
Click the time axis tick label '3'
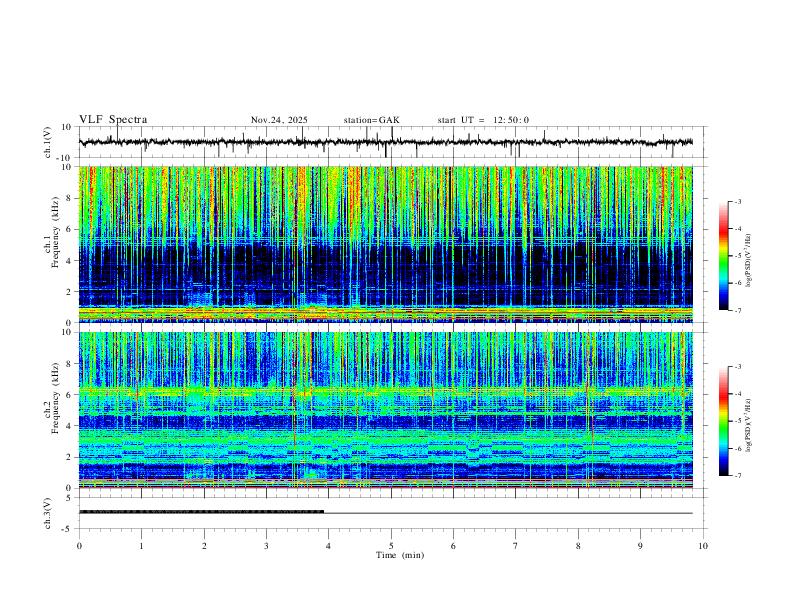click(x=266, y=546)
